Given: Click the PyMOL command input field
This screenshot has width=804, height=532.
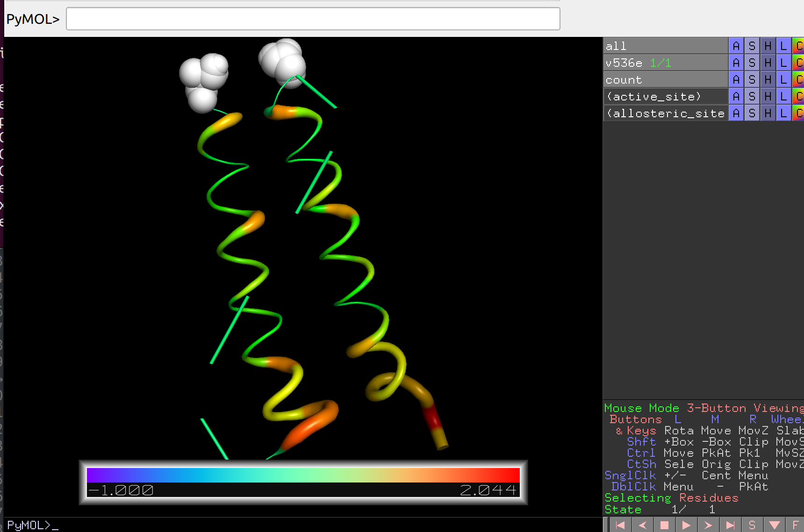Looking at the screenshot, I should point(313,19).
